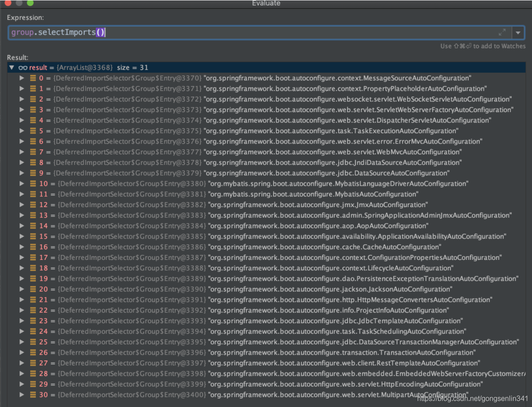Select the LifecycleAutoConfiguration value text
The image size is (532, 407).
pos(331,268)
